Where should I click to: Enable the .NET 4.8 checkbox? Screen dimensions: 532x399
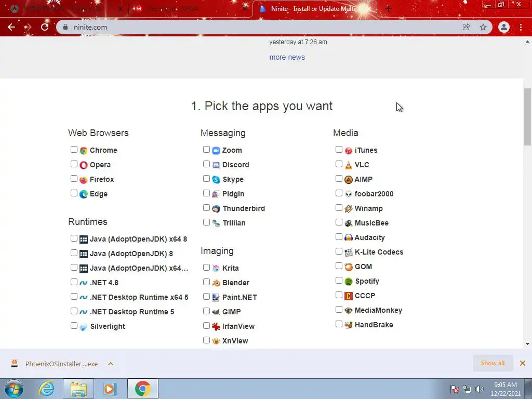(x=74, y=282)
